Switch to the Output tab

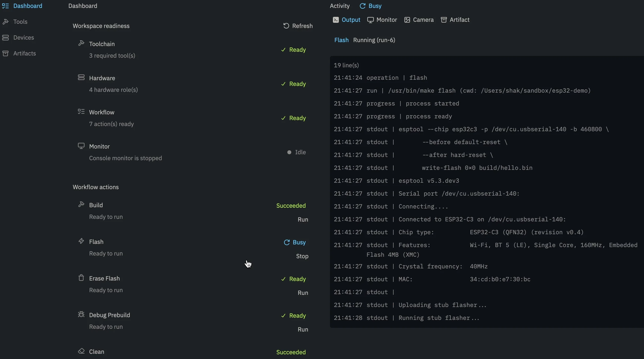(347, 20)
